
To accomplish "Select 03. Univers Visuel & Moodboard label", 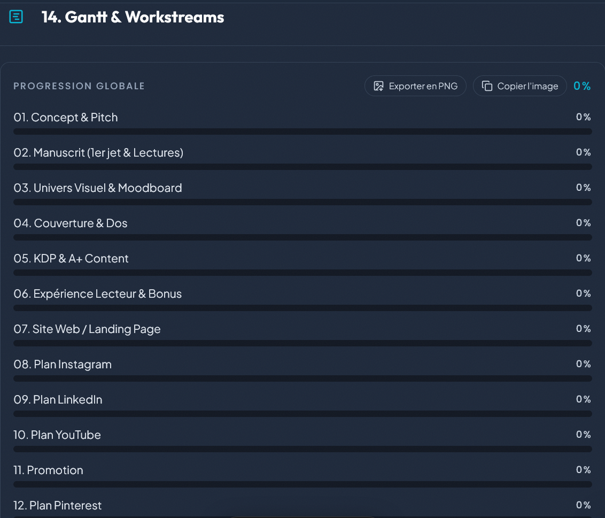I will coord(98,188).
